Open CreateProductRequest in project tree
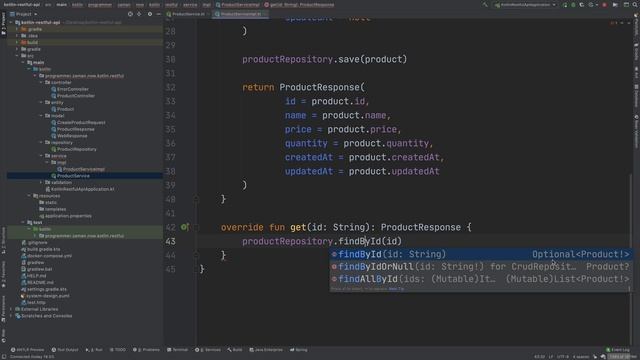Image resolution: width=640 pixels, height=360 pixels. pyautogui.click(x=78, y=122)
